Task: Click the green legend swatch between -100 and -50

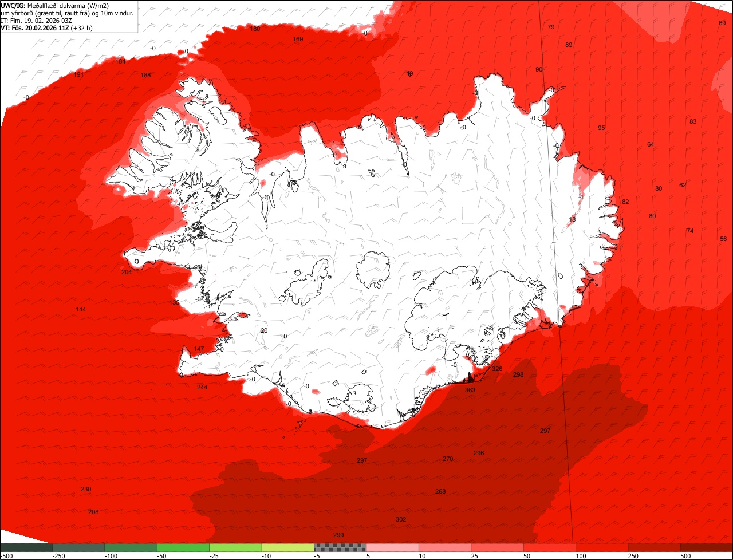Action: (x=131, y=547)
